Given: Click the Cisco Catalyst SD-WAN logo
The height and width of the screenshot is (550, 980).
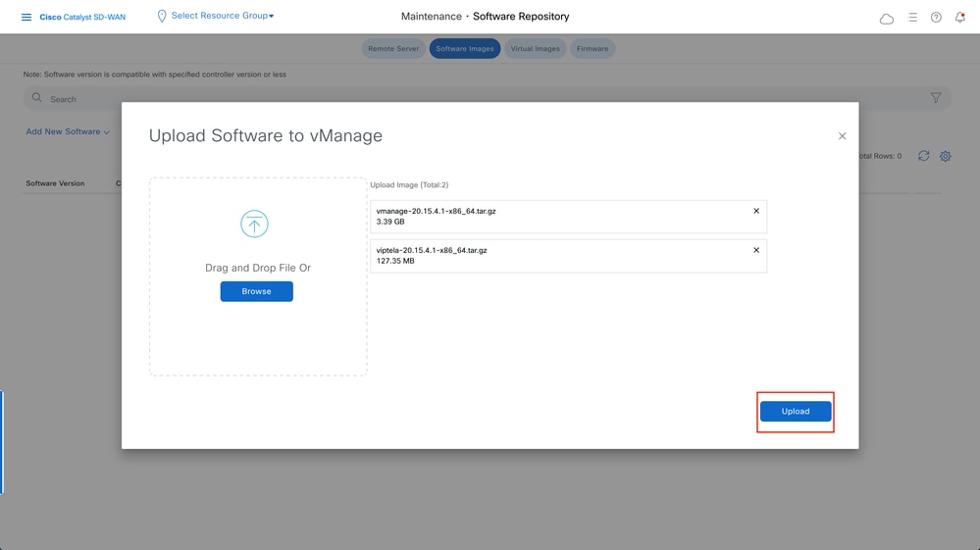Looking at the screenshot, I should [x=82, y=17].
